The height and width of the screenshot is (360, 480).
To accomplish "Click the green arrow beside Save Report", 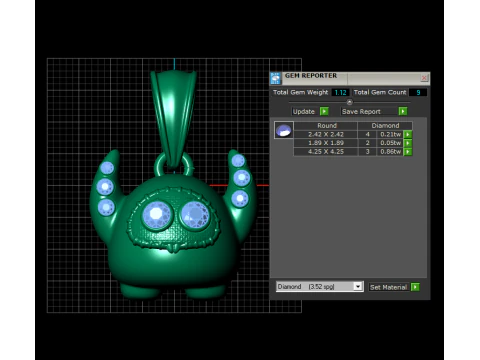I will tap(403, 111).
